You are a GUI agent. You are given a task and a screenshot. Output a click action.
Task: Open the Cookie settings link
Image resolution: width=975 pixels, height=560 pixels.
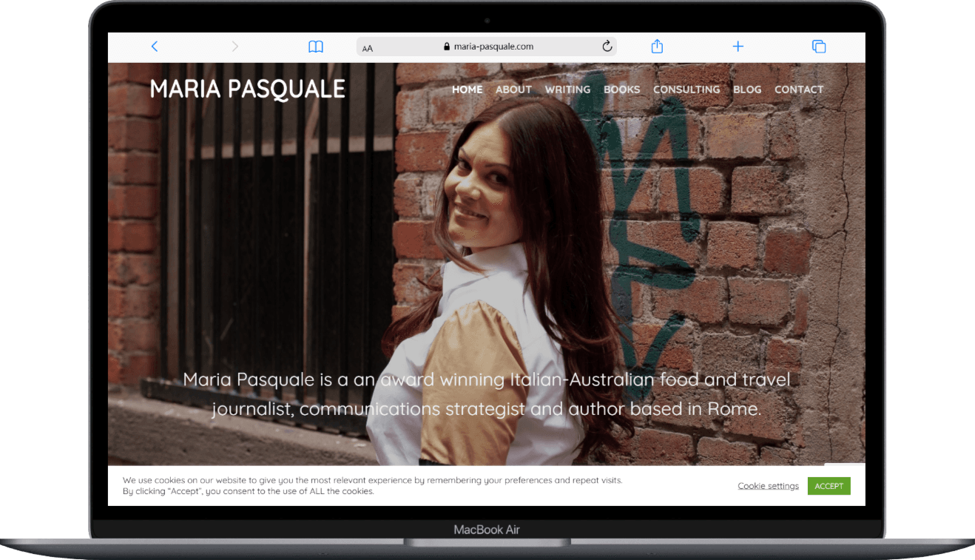click(768, 486)
